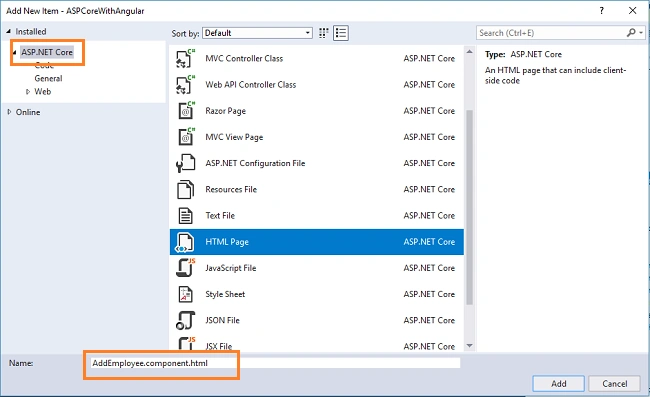
Task: Choose the Style Sheet template icon
Action: click(x=185, y=294)
